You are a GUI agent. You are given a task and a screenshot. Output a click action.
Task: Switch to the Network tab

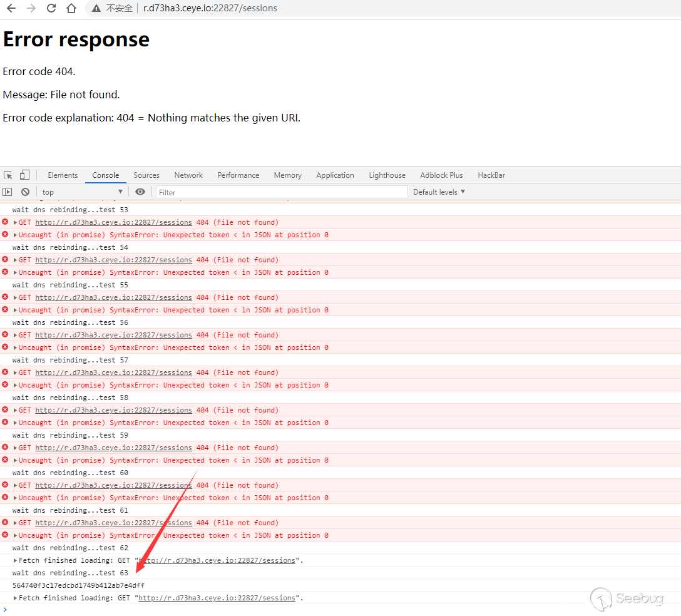pyautogui.click(x=188, y=175)
